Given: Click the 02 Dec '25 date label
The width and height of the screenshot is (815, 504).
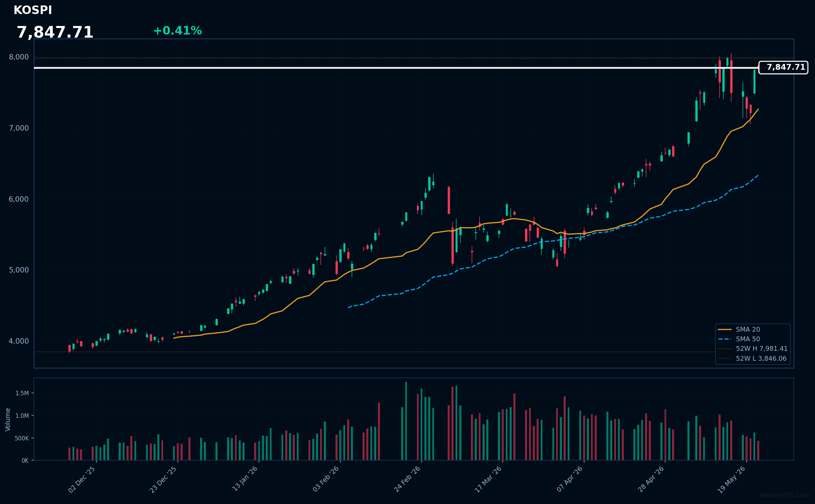Looking at the screenshot, I should point(82,479).
